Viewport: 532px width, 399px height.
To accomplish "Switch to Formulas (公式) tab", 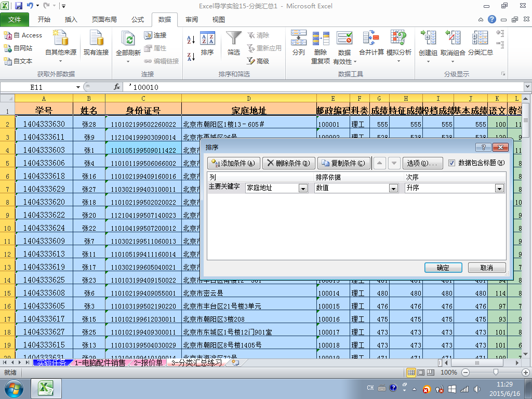I will coord(138,20).
